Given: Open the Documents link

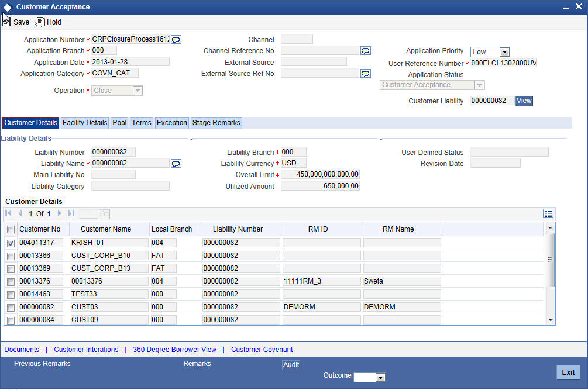Looking at the screenshot, I should (x=22, y=350).
